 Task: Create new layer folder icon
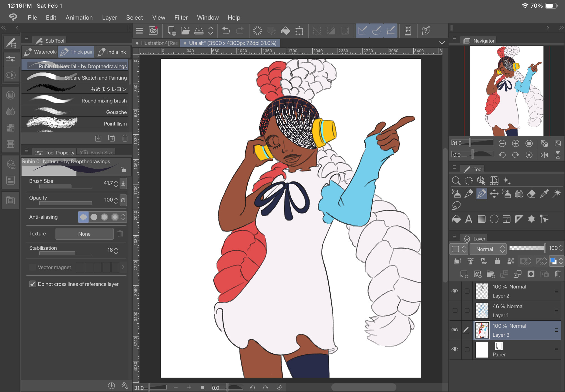(x=491, y=274)
